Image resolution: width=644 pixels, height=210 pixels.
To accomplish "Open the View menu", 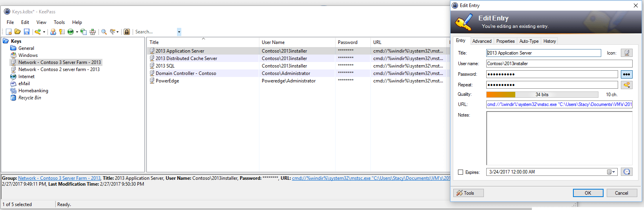I will pyautogui.click(x=41, y=22).
